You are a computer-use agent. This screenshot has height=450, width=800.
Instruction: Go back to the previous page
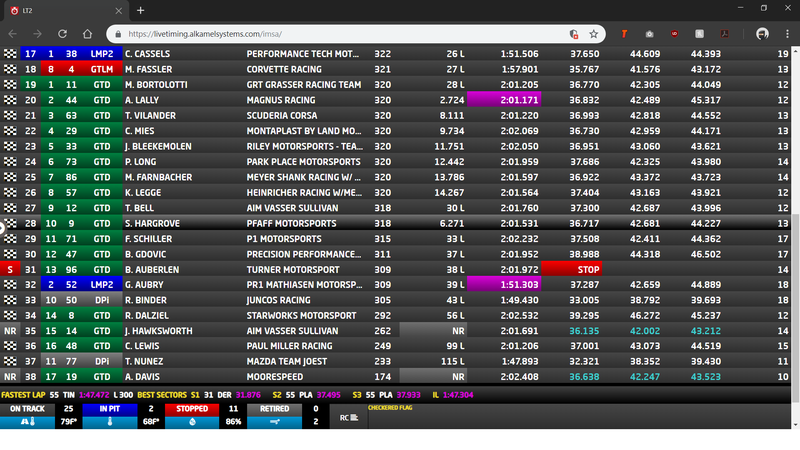tap(13, 34)
